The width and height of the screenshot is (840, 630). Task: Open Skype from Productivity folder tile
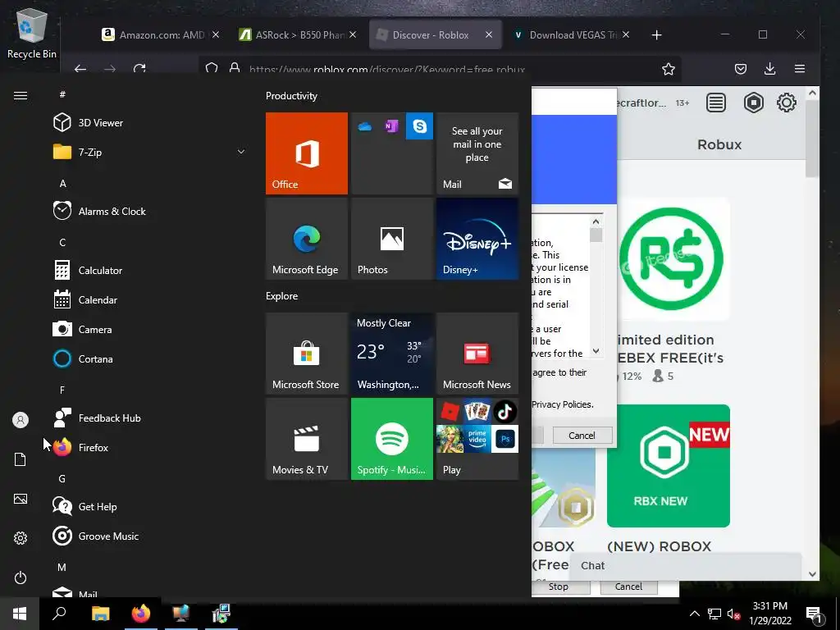coord(419,126)
